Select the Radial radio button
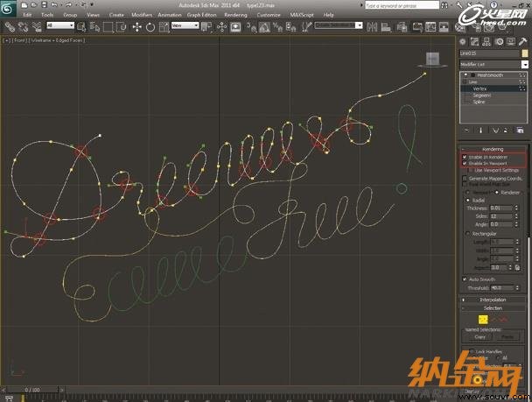 coord(468,201)
